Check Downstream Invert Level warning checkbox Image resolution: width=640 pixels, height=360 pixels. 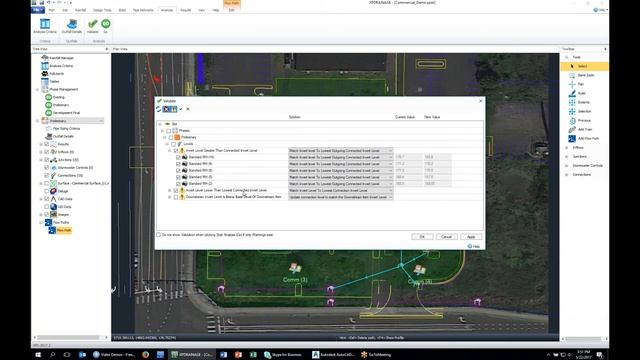(x=176, y=197)
